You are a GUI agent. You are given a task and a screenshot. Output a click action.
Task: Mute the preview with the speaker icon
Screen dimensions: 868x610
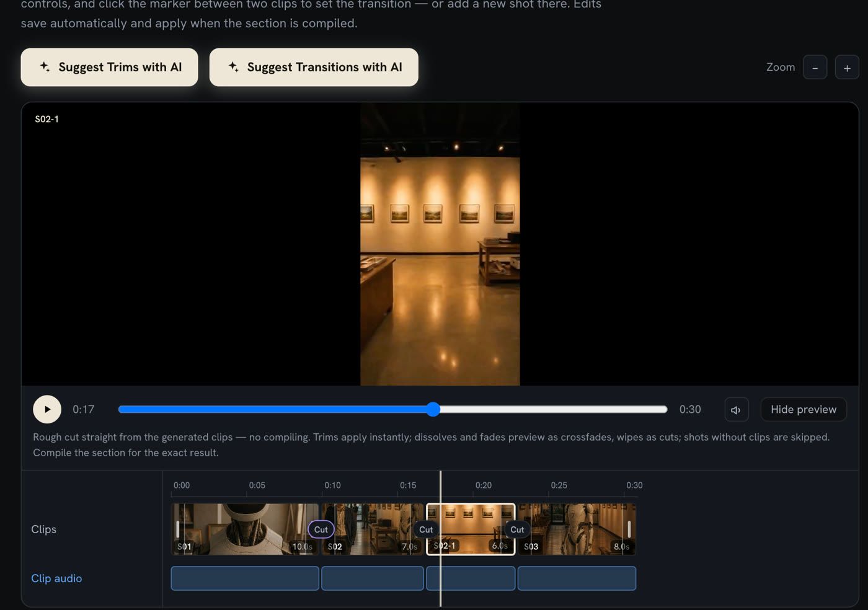(x=737, y=410)
